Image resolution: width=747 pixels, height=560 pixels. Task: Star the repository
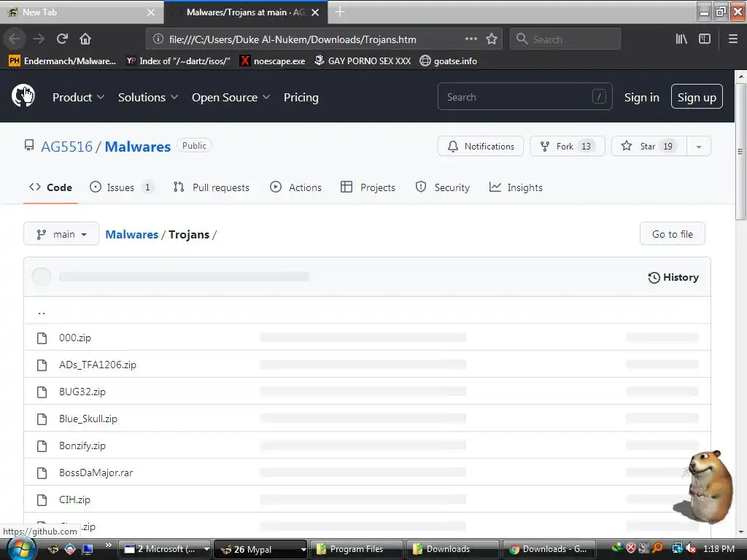[x=649, y=146]
